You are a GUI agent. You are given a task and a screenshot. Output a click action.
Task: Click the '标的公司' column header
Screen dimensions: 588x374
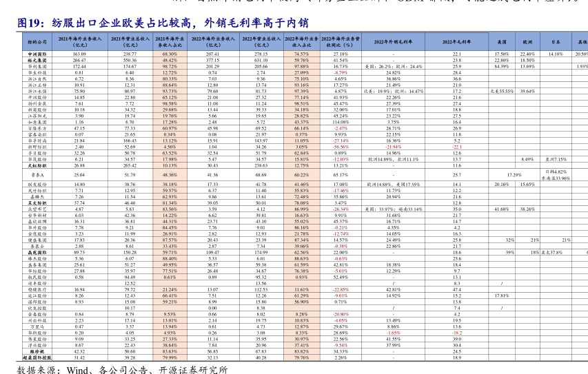coord(37,42)
